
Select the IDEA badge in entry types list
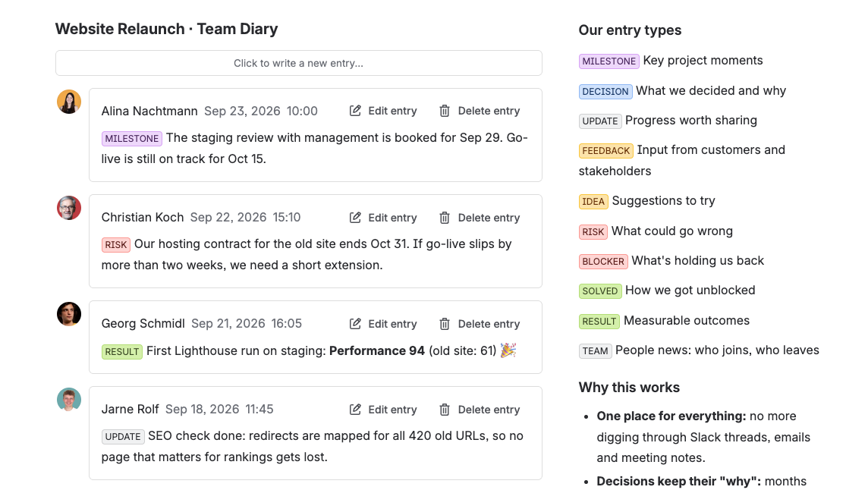593,202
